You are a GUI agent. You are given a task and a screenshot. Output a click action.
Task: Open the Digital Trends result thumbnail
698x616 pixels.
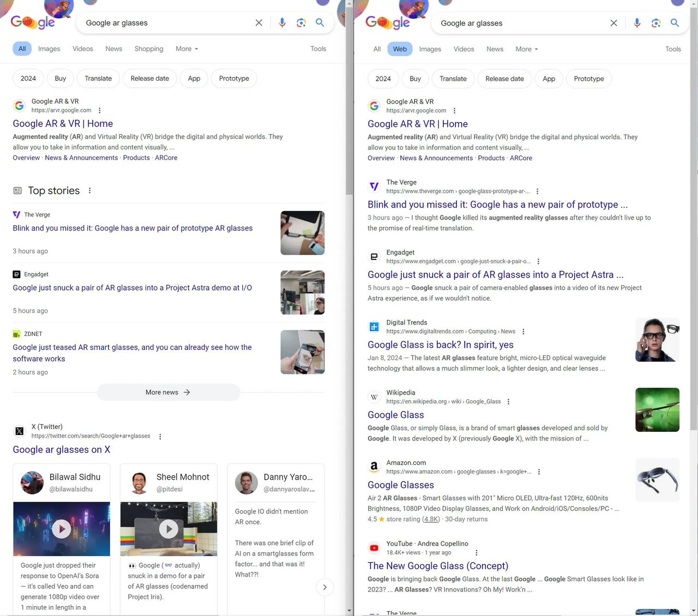pos(658,340)
